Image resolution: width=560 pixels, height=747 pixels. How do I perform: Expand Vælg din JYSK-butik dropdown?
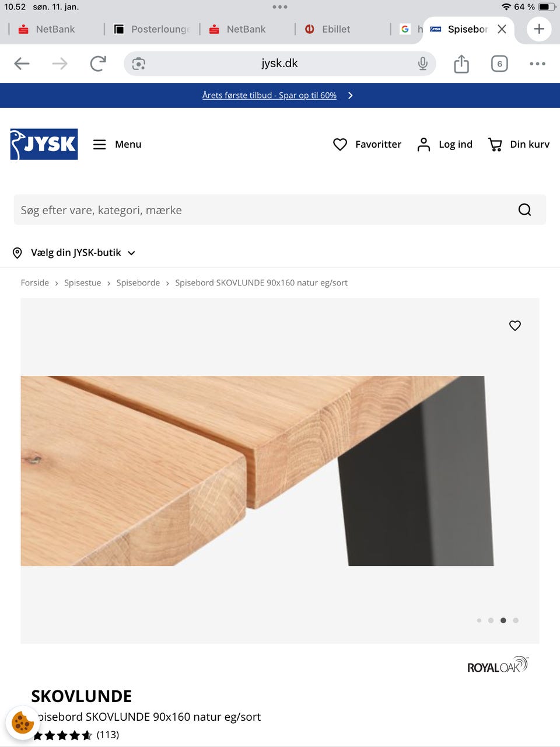[74, 253]
